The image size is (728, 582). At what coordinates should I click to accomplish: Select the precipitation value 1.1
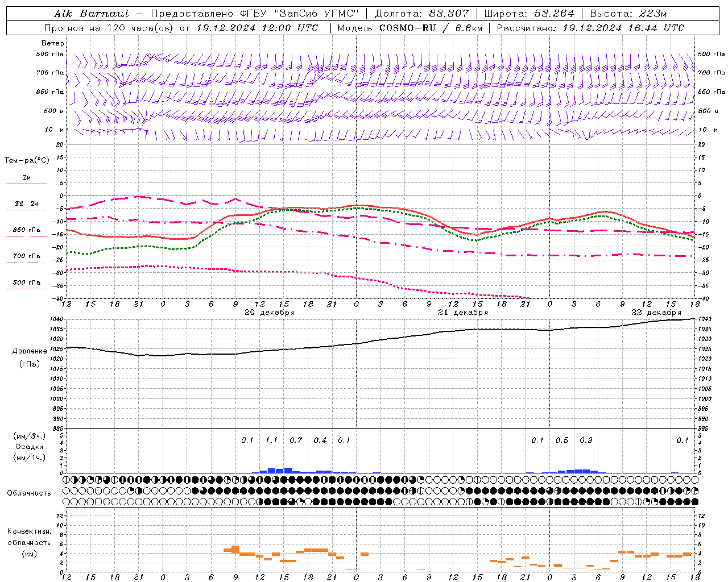click(272, 440)
